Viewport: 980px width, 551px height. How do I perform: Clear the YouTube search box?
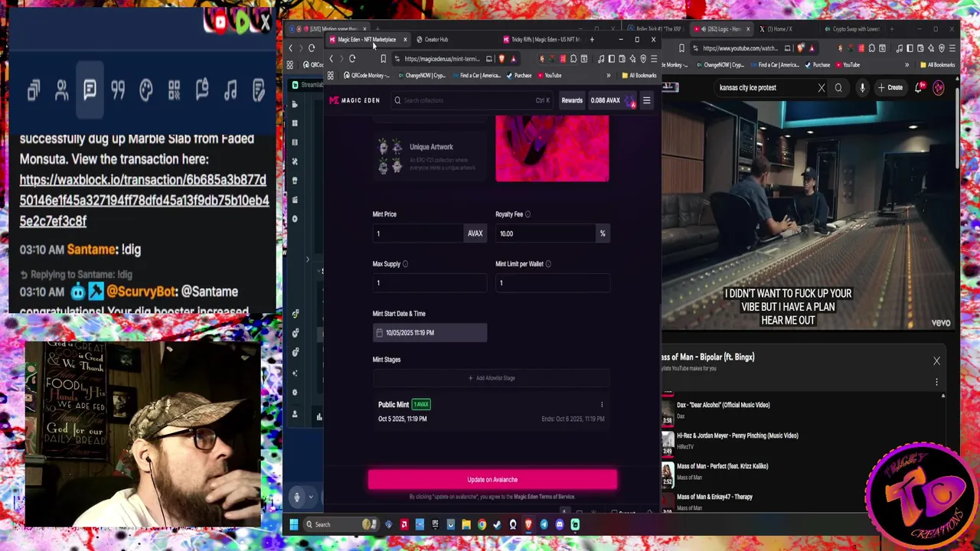pos(822,88)
